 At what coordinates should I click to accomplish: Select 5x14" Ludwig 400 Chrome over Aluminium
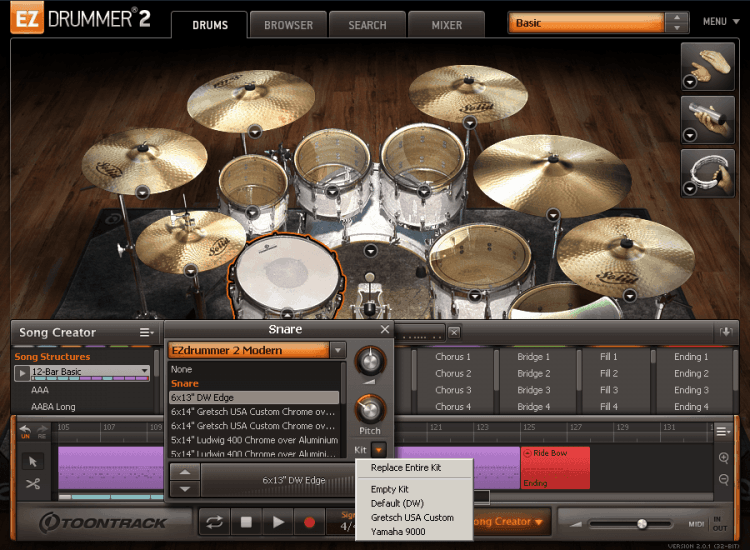coord(254,440)
